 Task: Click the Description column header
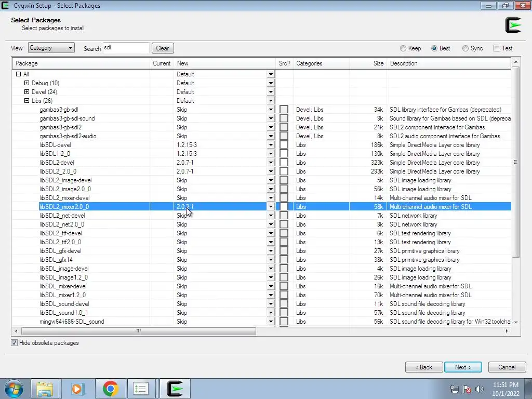pos(449,63)
